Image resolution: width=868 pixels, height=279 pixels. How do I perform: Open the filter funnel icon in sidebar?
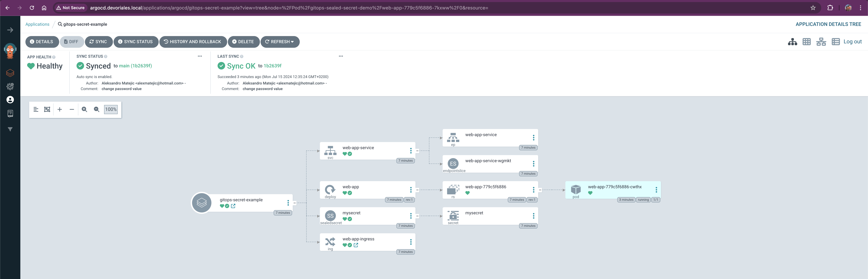point(10,129)
